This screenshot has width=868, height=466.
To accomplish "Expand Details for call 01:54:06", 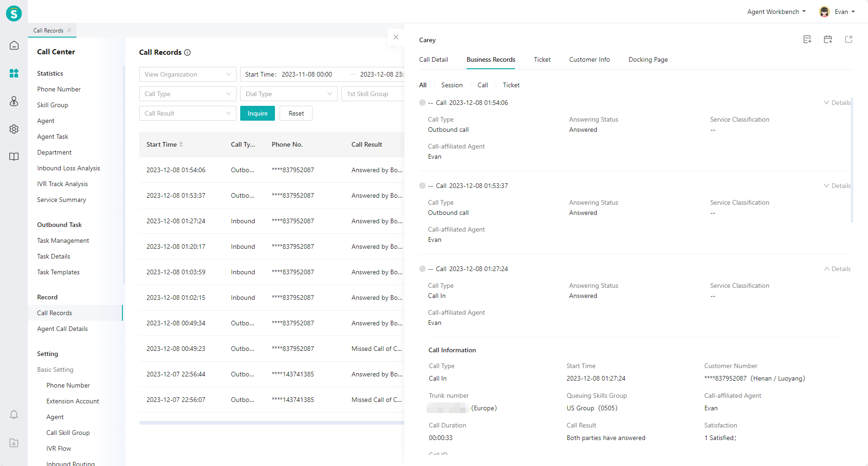I will (x=837, y=103).
